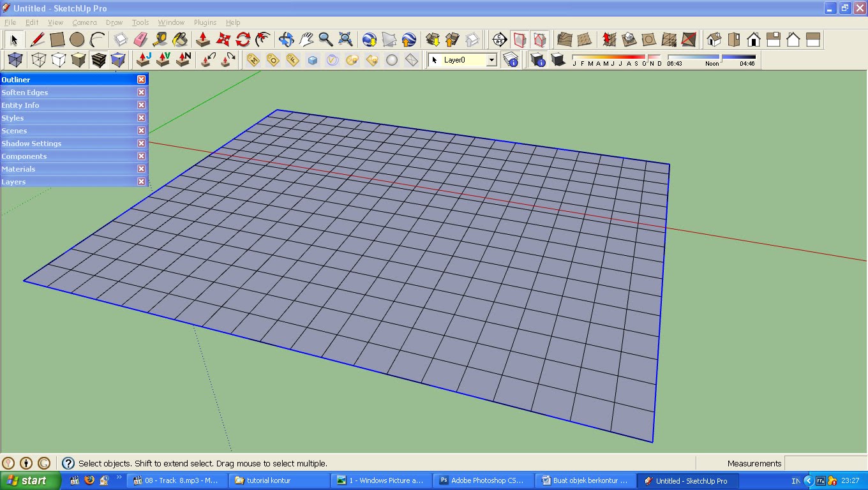Activate the Tape Measure tool
Viewport: 868px width, 490px height.
click(160, 40)
